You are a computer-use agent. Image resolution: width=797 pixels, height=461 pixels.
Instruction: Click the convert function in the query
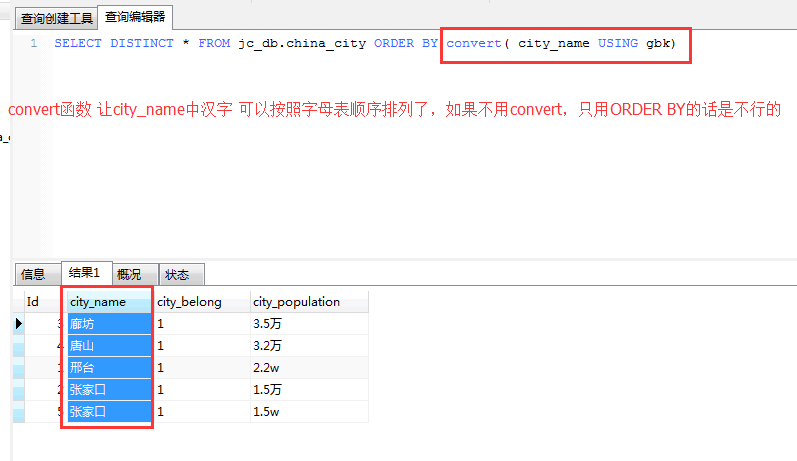point(474,43)
